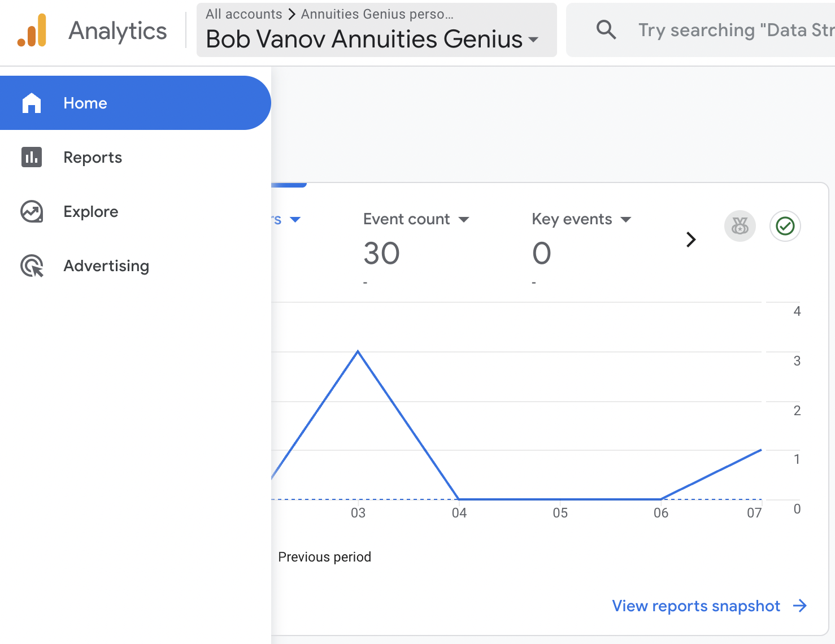This screenshot has height=644, width=835.
Task: Click the Explore icon in sidebar
Action: (x=32, y=212)
